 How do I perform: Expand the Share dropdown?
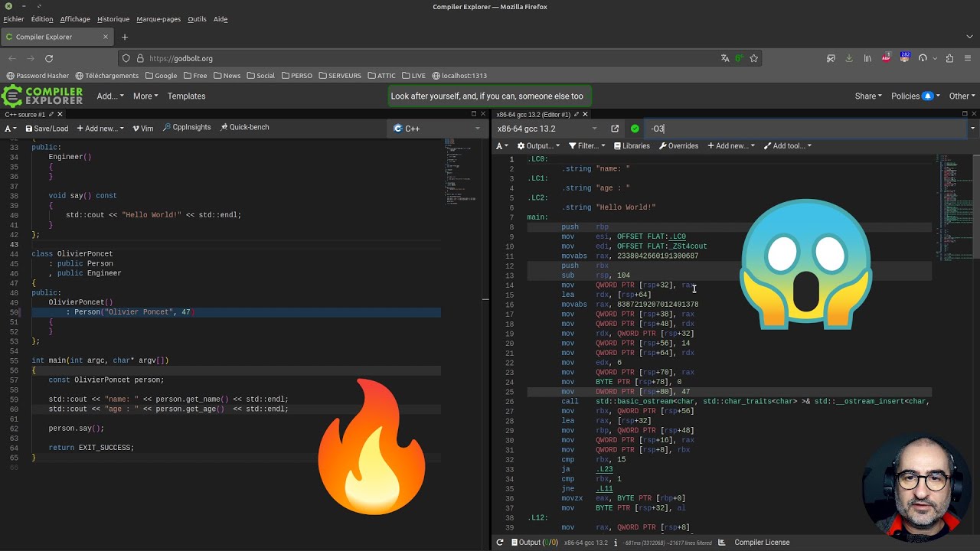[868, 96]
